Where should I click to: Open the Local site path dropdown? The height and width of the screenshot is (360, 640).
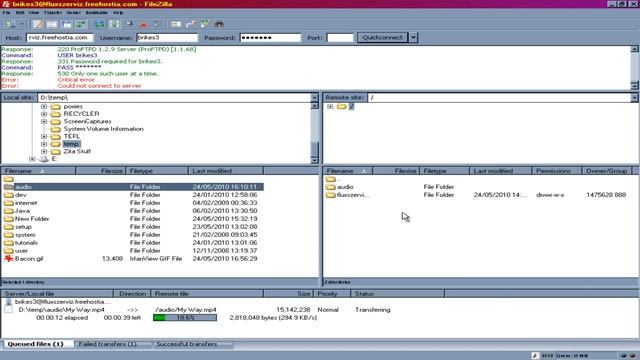click(x=314, y=98)
